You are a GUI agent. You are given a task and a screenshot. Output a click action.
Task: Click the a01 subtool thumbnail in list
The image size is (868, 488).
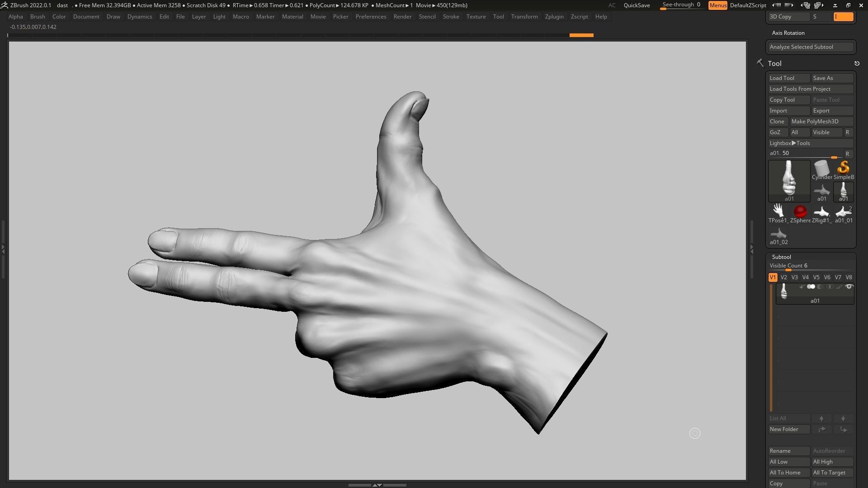pyautogui.click(x=784, y=291)
